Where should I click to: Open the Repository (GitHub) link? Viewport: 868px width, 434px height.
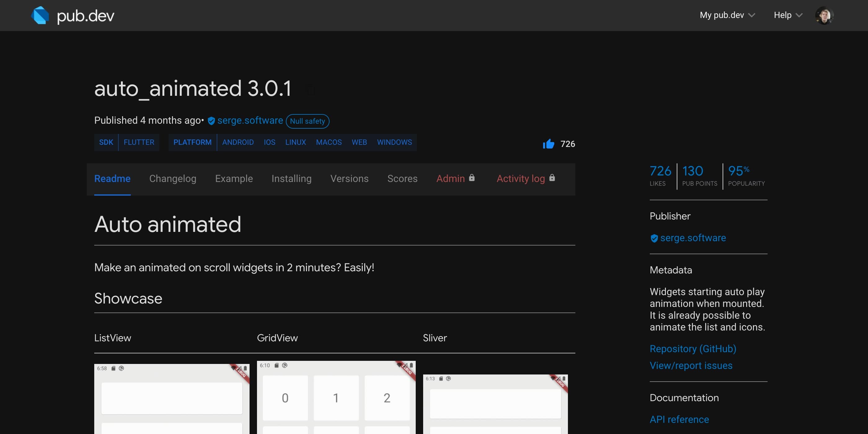coord(693,349)
